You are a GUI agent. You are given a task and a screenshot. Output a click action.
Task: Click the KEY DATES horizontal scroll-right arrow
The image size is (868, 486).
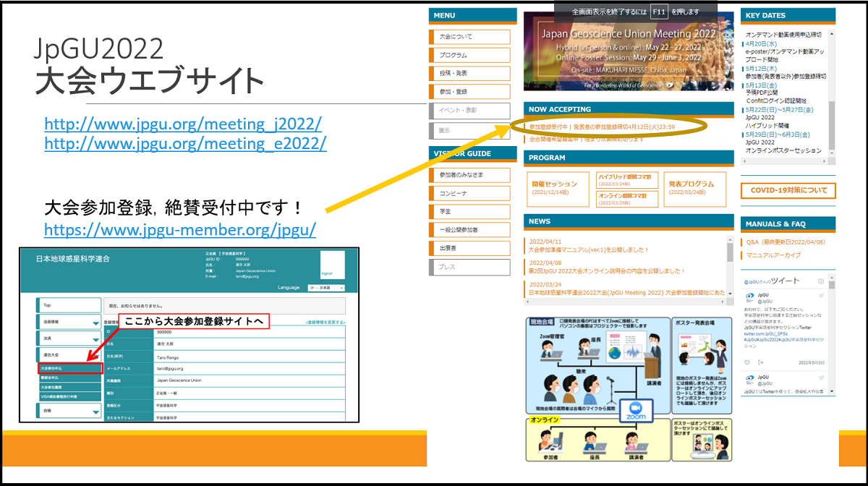(x=824, y=160)
